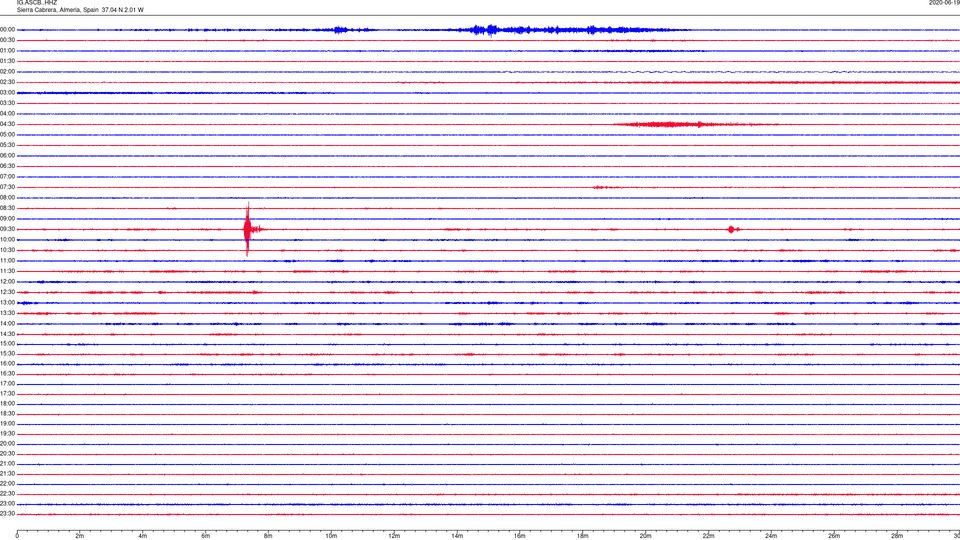The image size is (960, 540).
Task: Click the station location text 'Sierra Cabrera, Almeria, Spain'
Action: [x=58, y=10]
